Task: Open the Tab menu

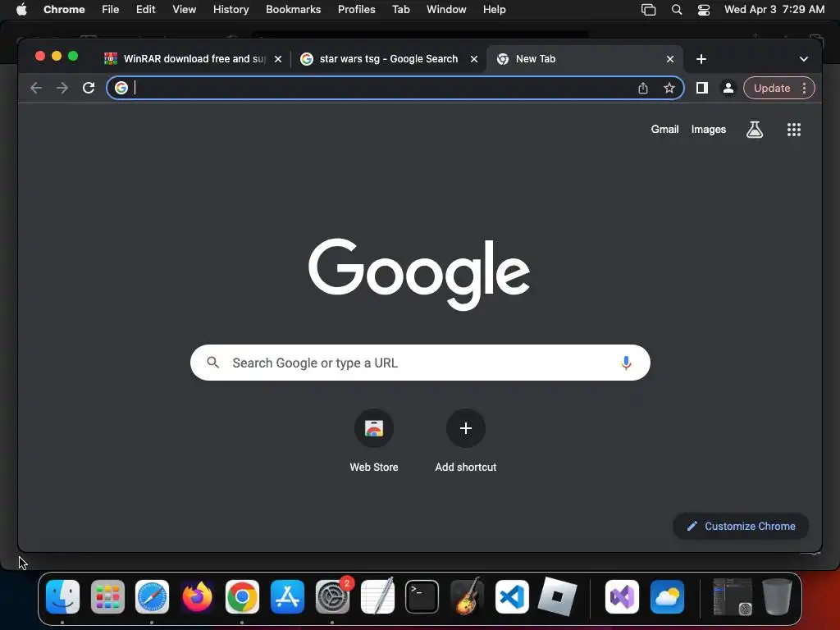Action: tap(400, 9)
